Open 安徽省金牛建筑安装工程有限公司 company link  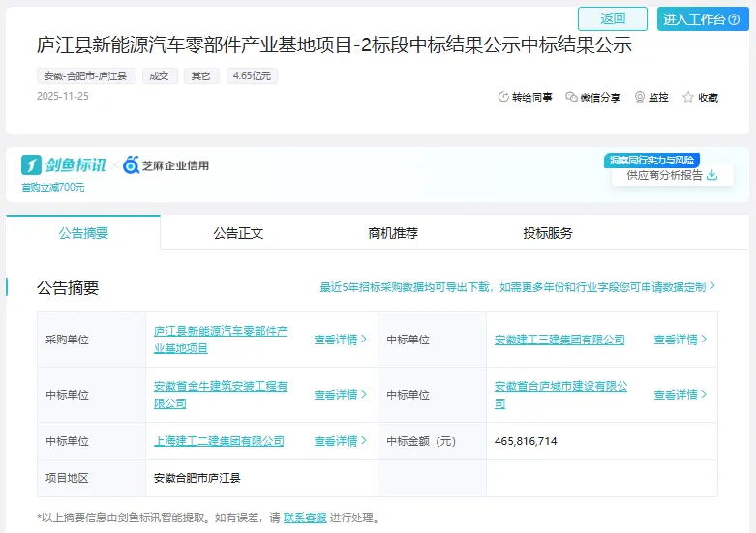tap(221, 395)
